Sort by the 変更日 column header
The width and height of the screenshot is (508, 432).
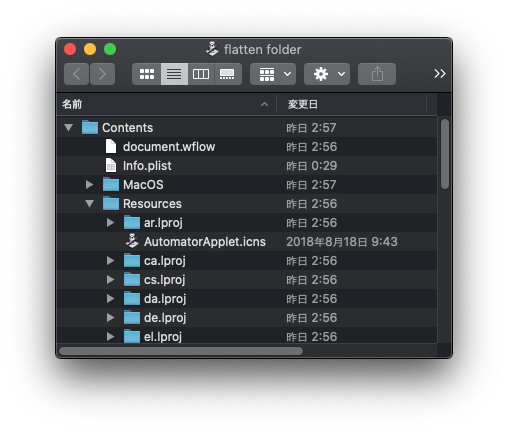pos(352,104)
